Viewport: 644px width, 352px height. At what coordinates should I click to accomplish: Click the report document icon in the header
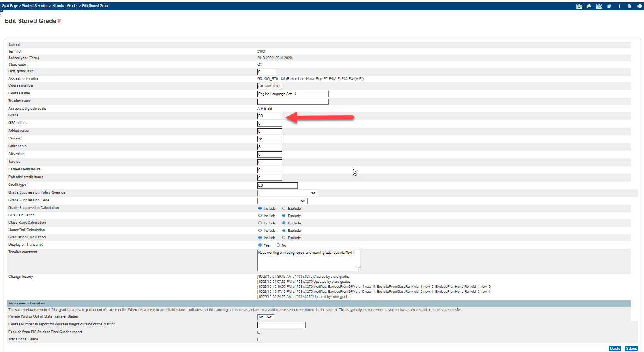click(x=629, y=6)
